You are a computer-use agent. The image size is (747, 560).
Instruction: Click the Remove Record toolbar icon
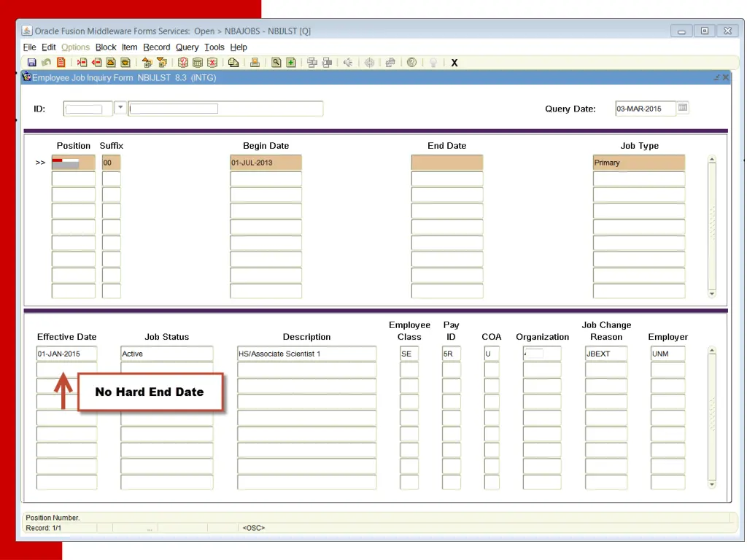coord(97,63)
